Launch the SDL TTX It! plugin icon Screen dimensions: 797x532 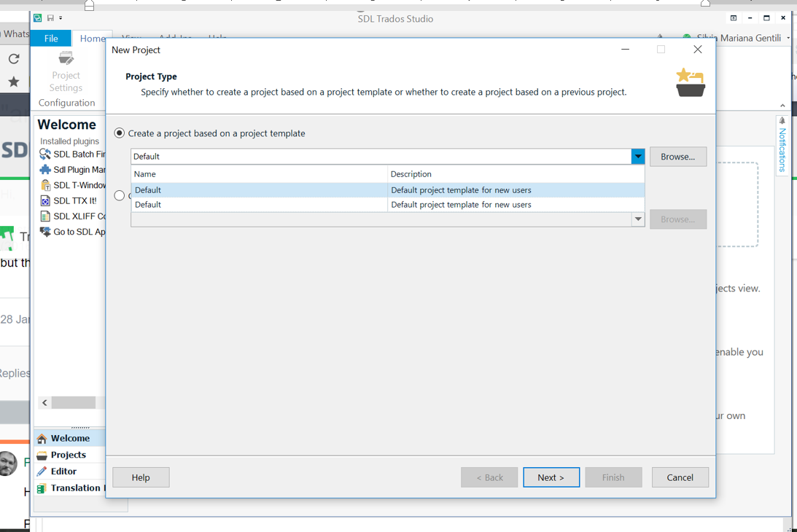tap(45, 200)
